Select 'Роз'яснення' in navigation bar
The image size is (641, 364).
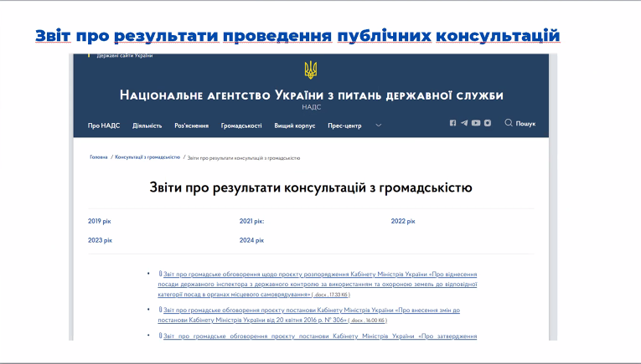tap(191, 126)
